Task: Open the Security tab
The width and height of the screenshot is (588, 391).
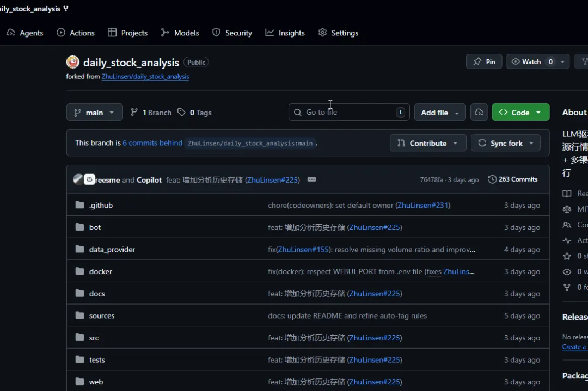Action: tap(232, 33)
